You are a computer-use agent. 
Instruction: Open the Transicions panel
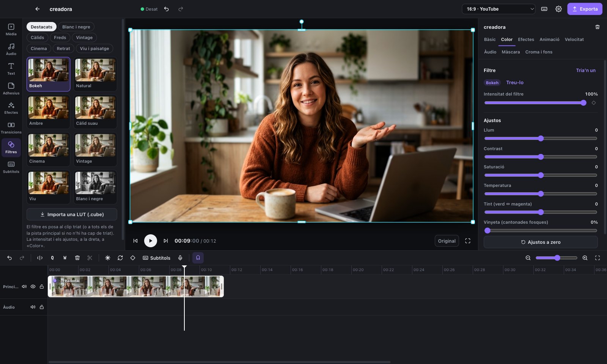click(11, 128)
